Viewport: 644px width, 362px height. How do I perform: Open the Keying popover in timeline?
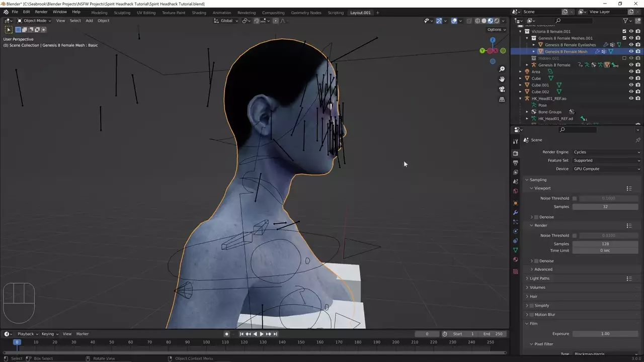pos(49,334)
